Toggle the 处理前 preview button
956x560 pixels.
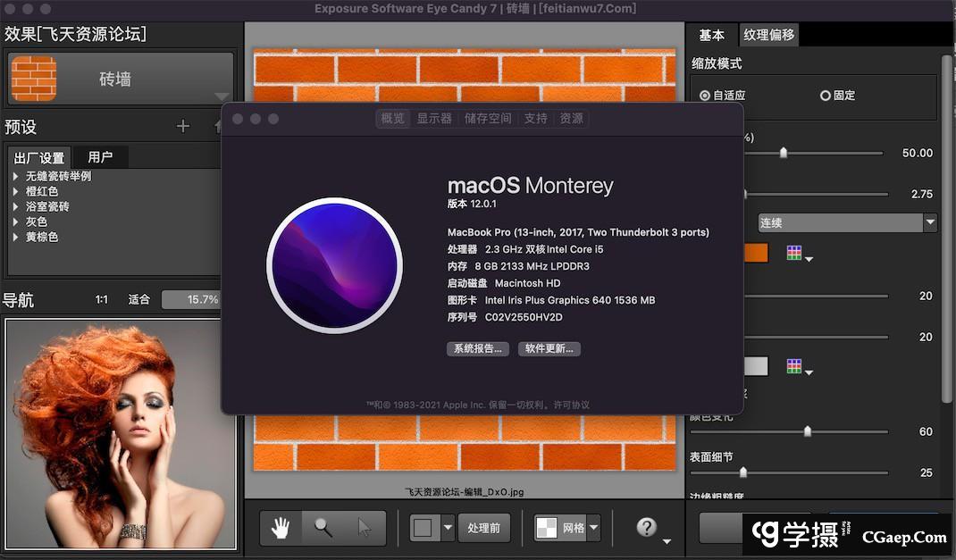point(484,528)
